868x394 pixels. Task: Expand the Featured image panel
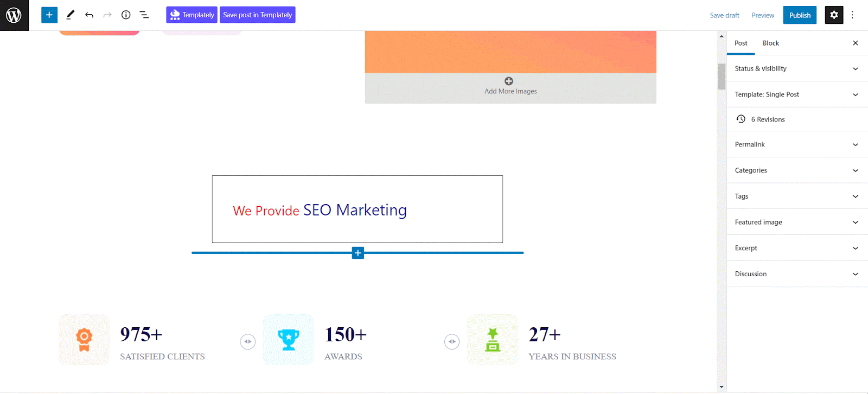click(797, 222)
